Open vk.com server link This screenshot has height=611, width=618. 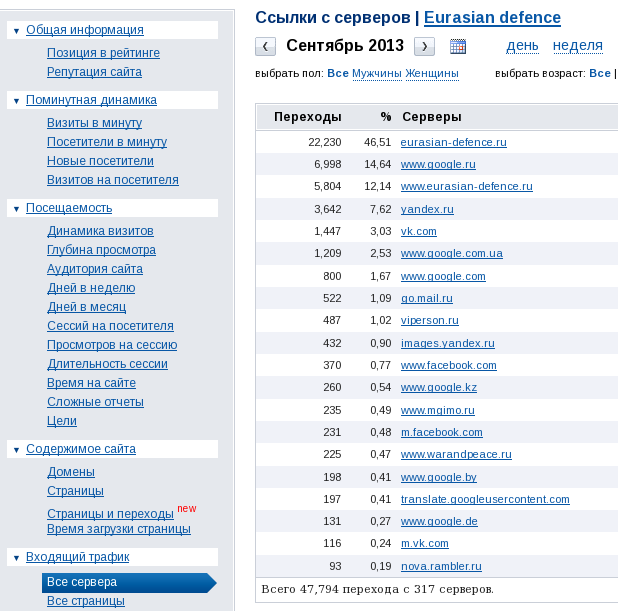coord(419,231)
